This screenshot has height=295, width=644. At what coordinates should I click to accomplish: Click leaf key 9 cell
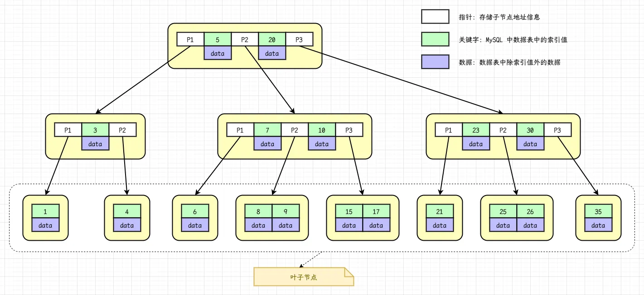tap(286, 211)
